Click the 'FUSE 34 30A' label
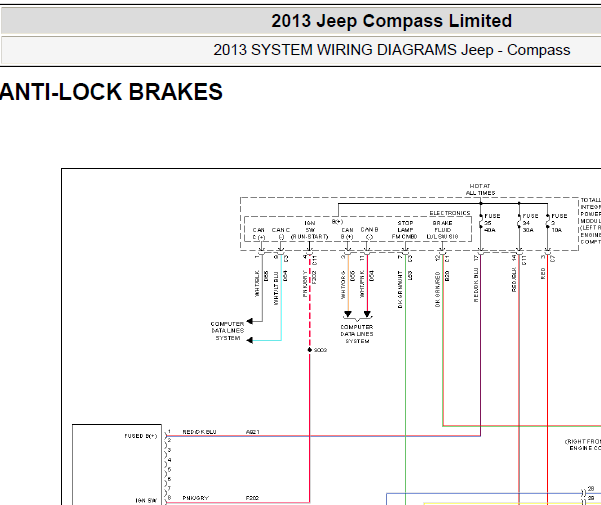 pos(530,223)
